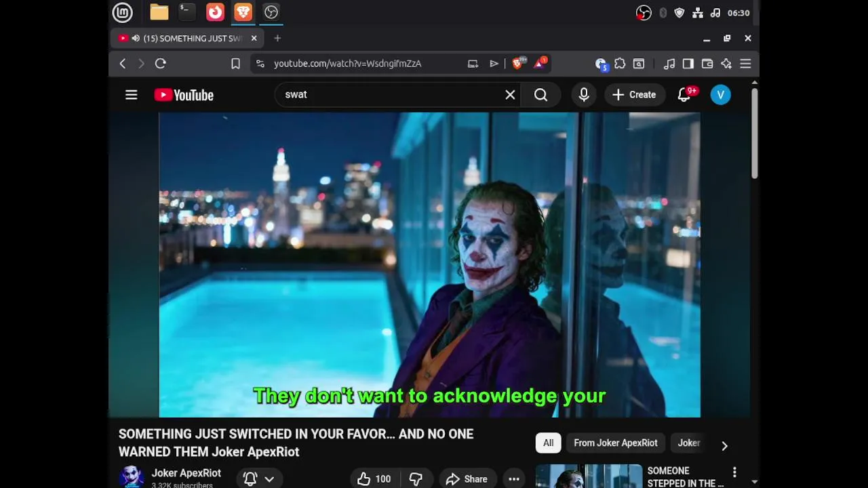Click the Brave Shields lion icon

[x=517, y=63]
